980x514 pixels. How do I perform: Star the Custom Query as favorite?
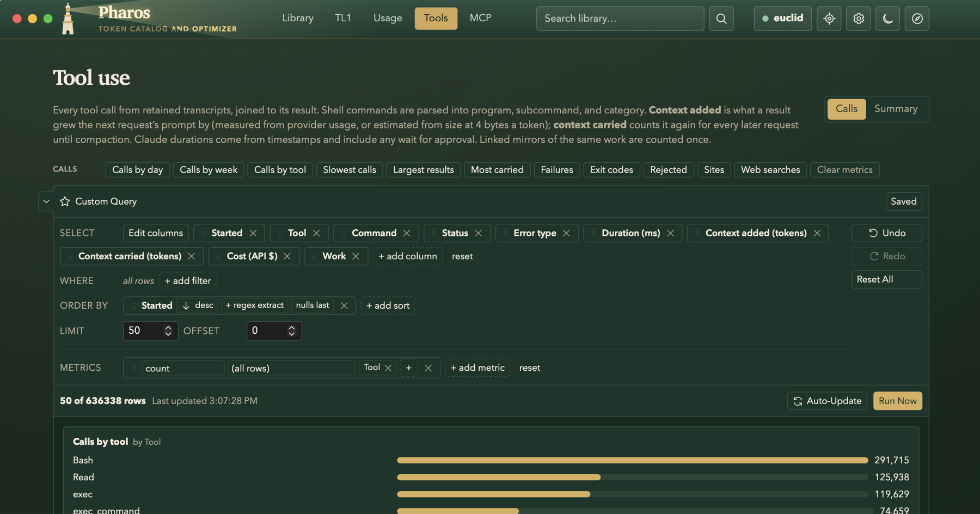[x=65, y=201]
